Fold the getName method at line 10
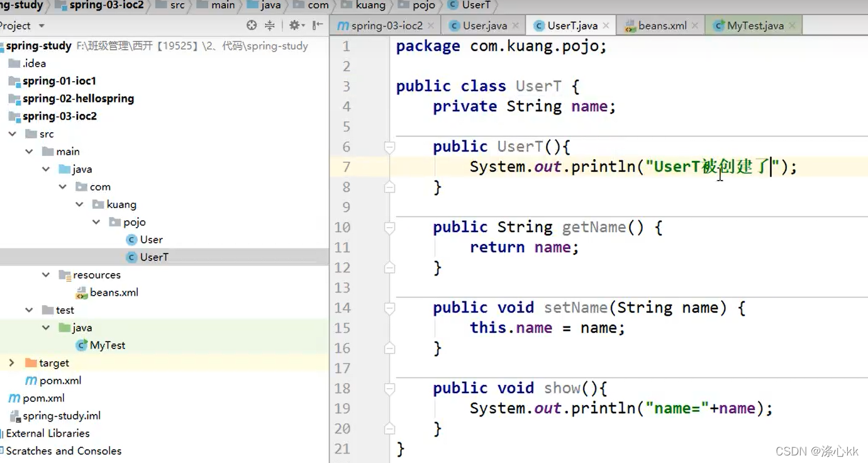This screenshot has width=868, height=463. tap(389, 228)
